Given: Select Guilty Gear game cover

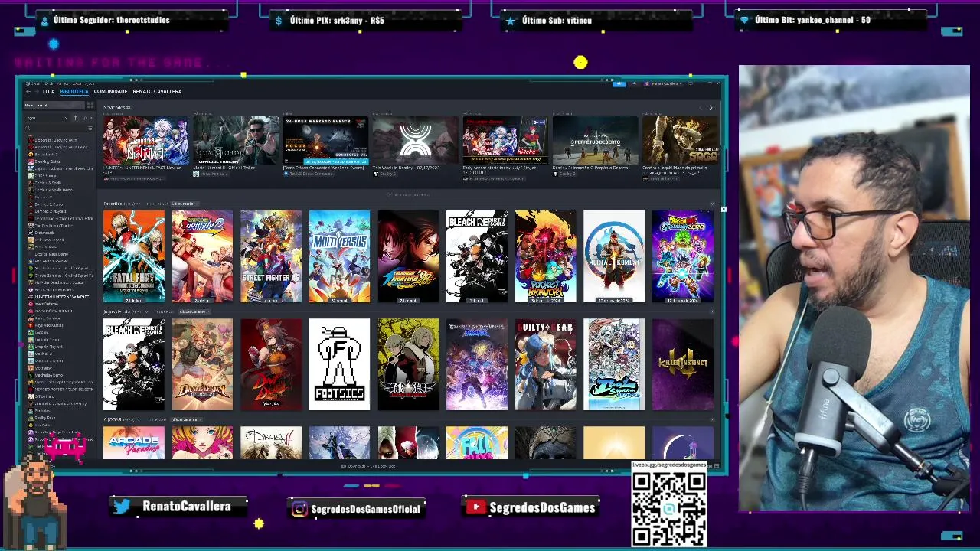Looking at the screenshot, I should point(545,364).
